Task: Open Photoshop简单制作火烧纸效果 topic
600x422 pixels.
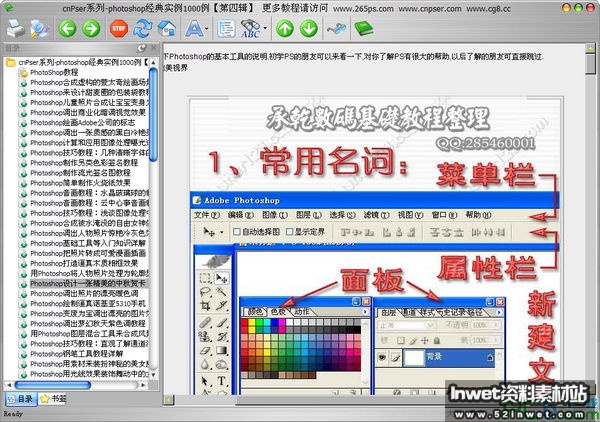Action: (80, 183)
